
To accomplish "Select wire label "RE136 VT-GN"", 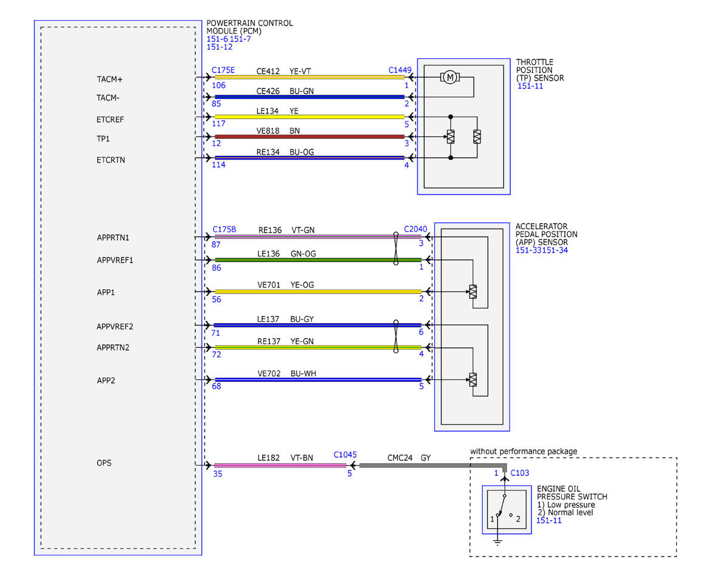I will coord(286,230).
